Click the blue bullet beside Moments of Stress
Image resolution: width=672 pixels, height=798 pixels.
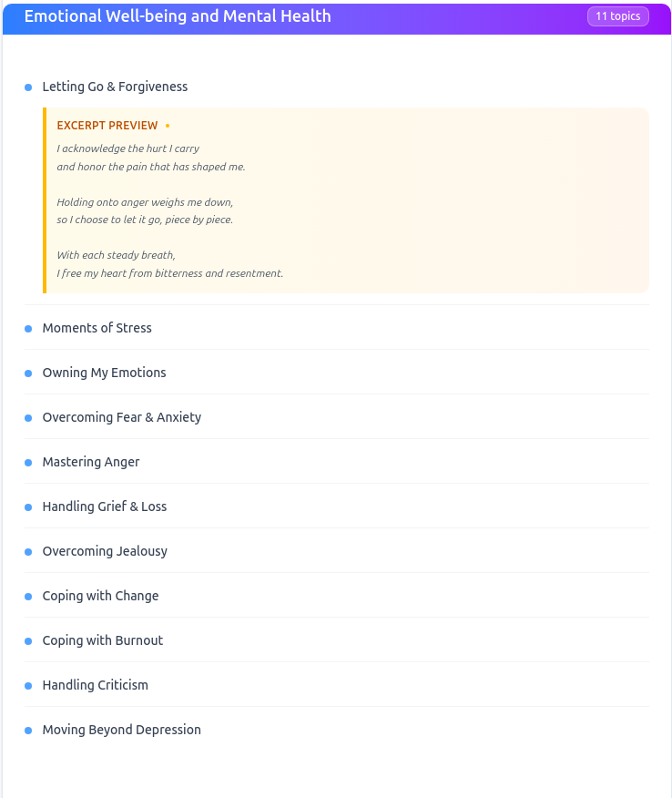[28, 329]
